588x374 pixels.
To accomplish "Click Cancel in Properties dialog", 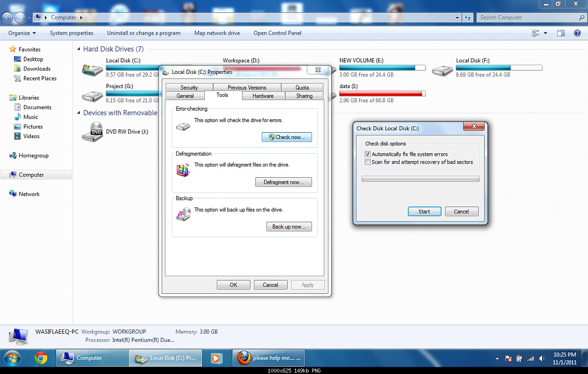I will (x=270, y=285).
